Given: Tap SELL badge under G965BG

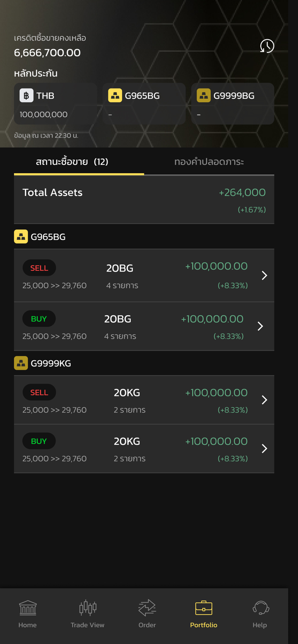Looking at the screenshot, I should coord(39,268).
